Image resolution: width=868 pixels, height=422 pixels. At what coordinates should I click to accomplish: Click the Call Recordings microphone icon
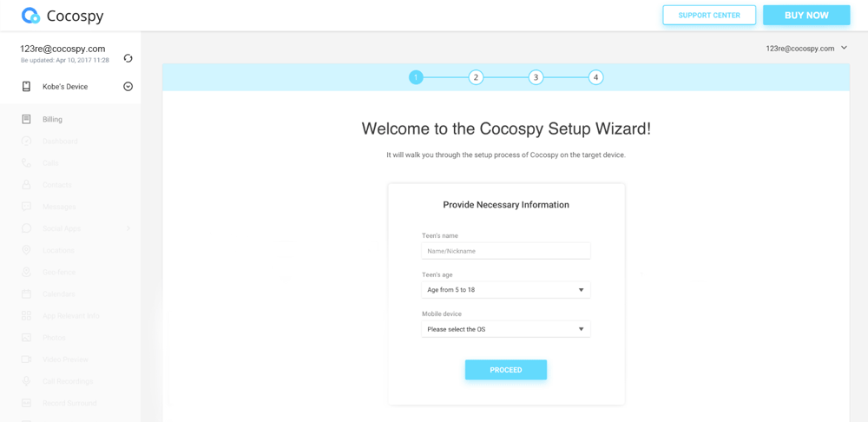pos(26,381)
